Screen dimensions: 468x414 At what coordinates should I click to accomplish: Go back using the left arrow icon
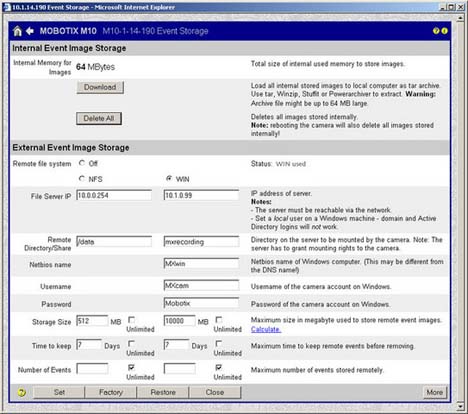(30, 31)
